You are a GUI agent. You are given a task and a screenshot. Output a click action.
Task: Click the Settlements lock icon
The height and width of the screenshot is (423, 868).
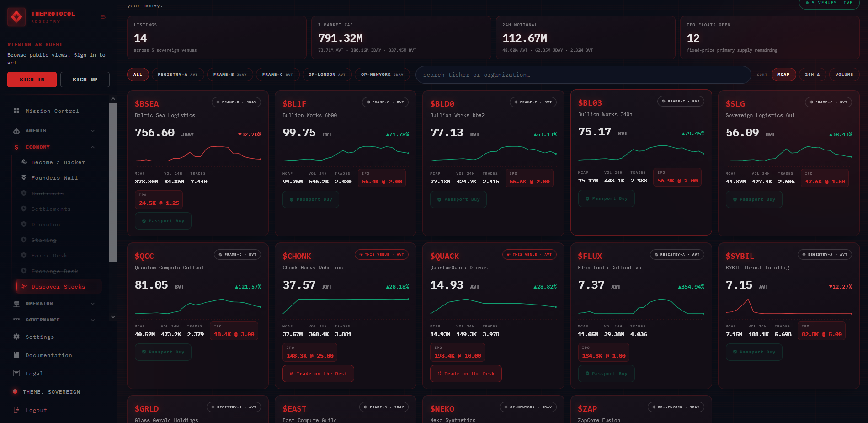click(x=24, y=209)
